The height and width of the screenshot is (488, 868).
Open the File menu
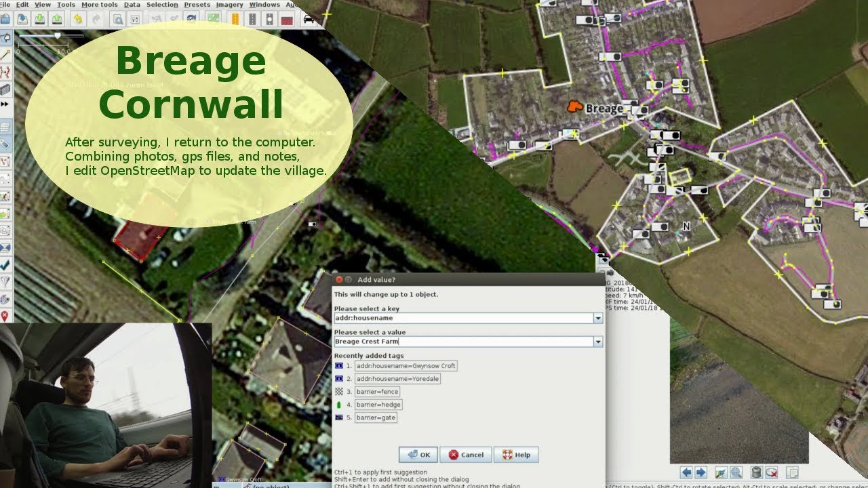click(x=4, y=5)
